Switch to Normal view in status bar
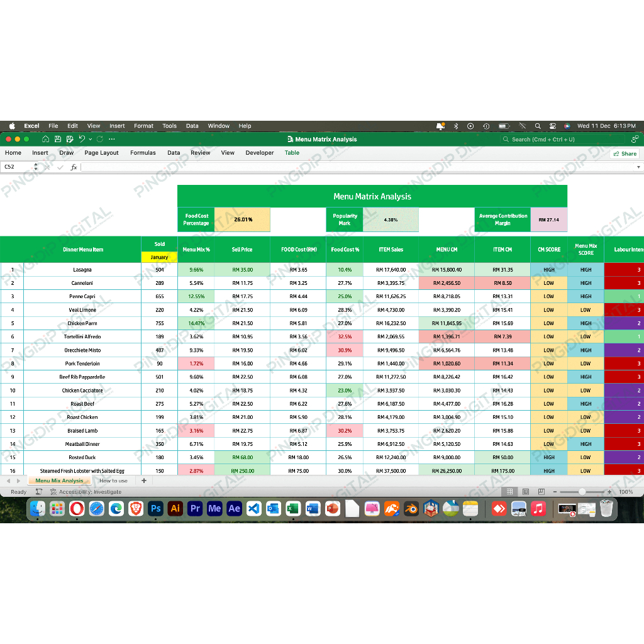This screenshot has width=644, height=644. point(510,492)
